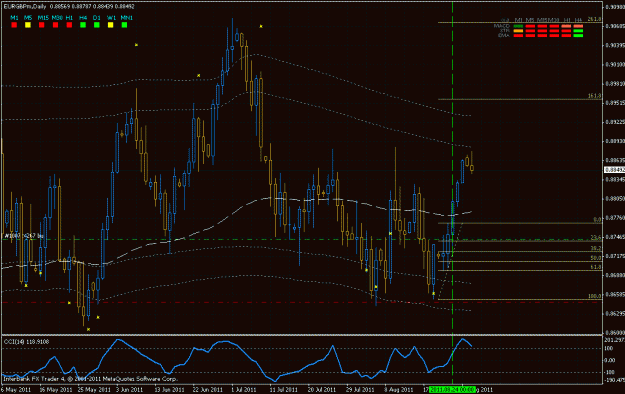Click the 20 Jul 2011 date label
This screenshot has height=394, width=625.
(322, 390)
